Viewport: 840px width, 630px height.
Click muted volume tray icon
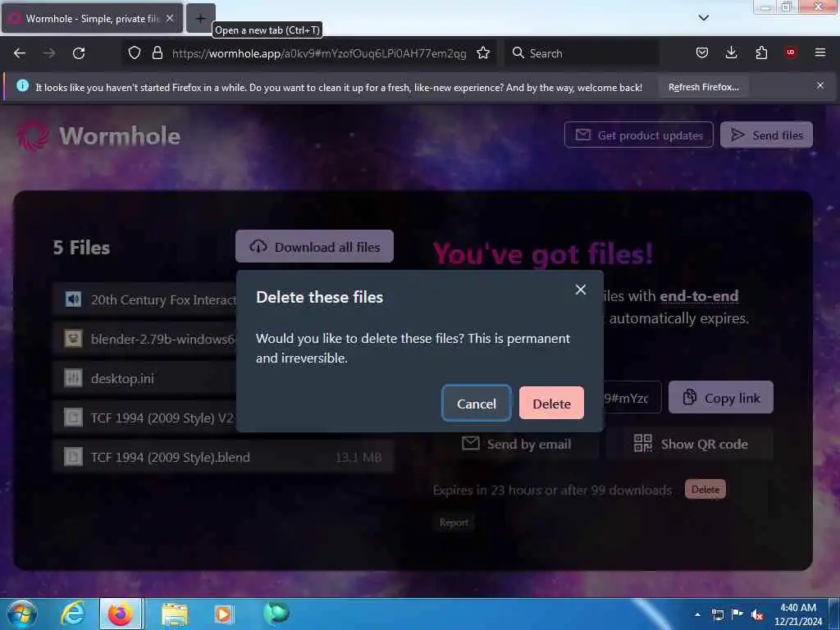tap(756, 614)
